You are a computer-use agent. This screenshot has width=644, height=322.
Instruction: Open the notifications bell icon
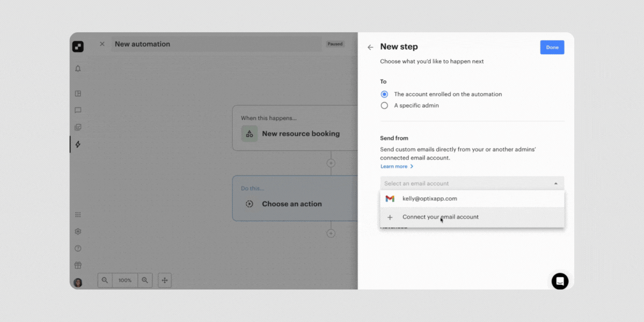pyautogui.click(x=78, y=69)
